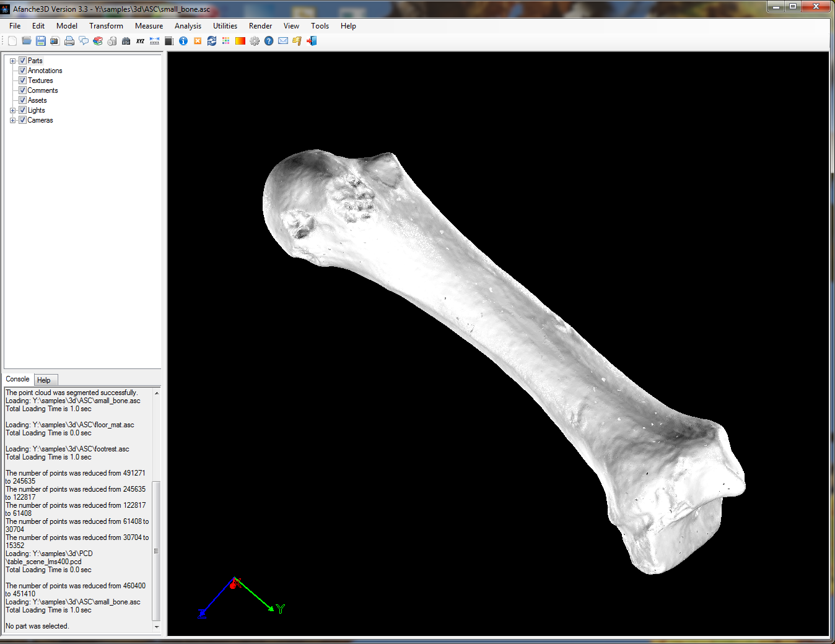835x644 pixels.
Task: Switch to the Help tab
Action: tap(44, 380)
